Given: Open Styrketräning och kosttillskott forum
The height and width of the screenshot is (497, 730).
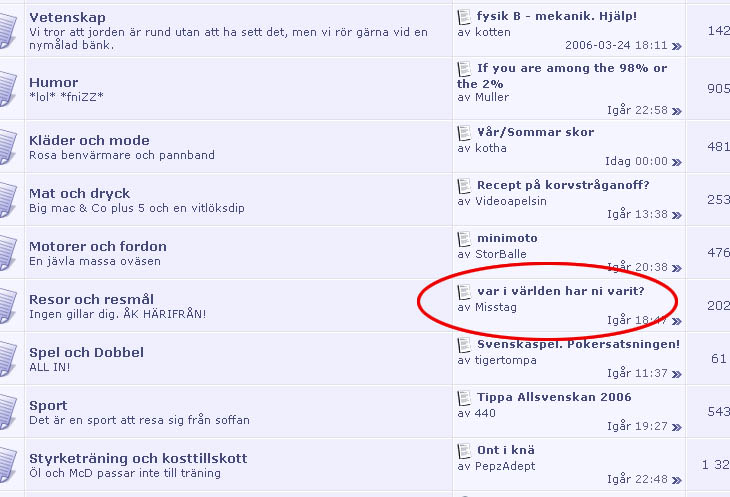Looking at the screenshot, I should [138, 458].
